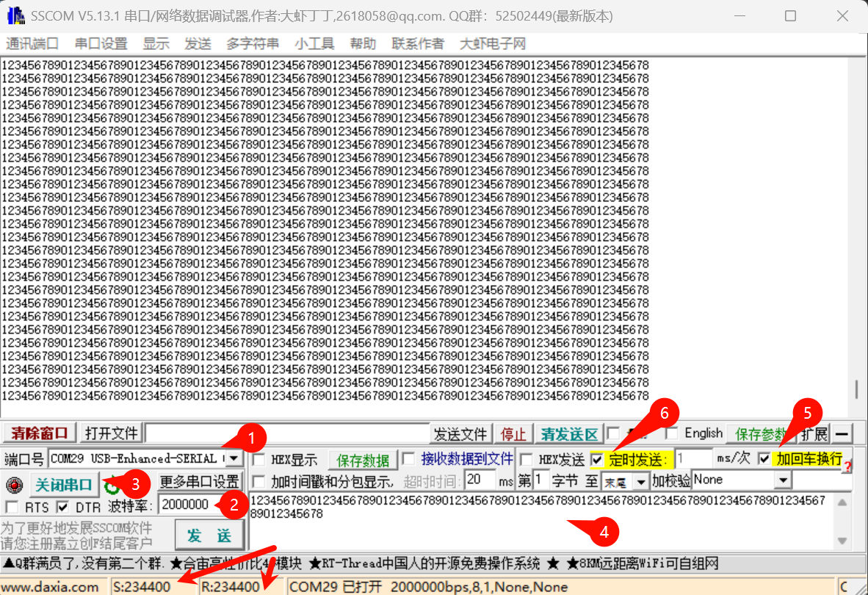Click the scrolling ad ticker mentioning RT-Thread
Screen dimensions: 868x595
coord(361,564)
